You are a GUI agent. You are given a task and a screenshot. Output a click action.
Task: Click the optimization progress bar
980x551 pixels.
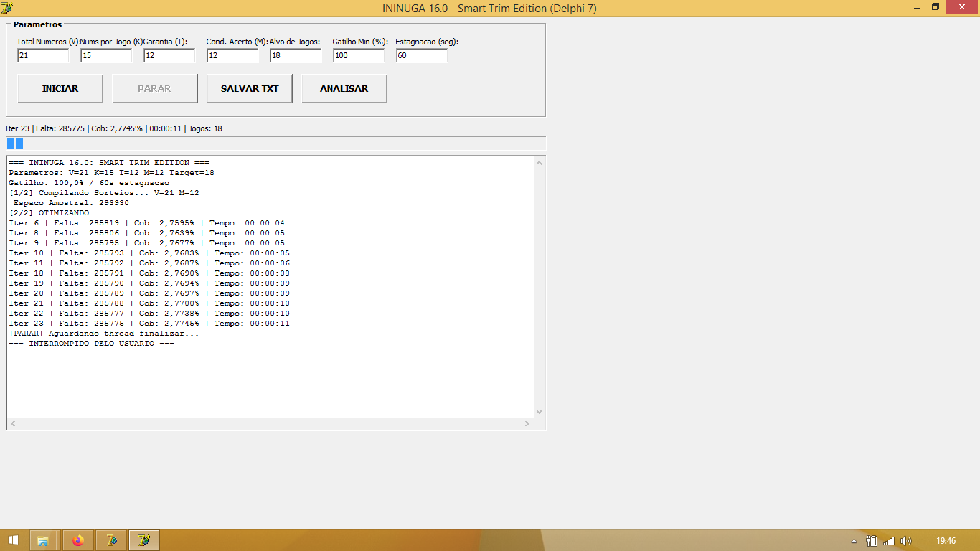pos(275,143)
